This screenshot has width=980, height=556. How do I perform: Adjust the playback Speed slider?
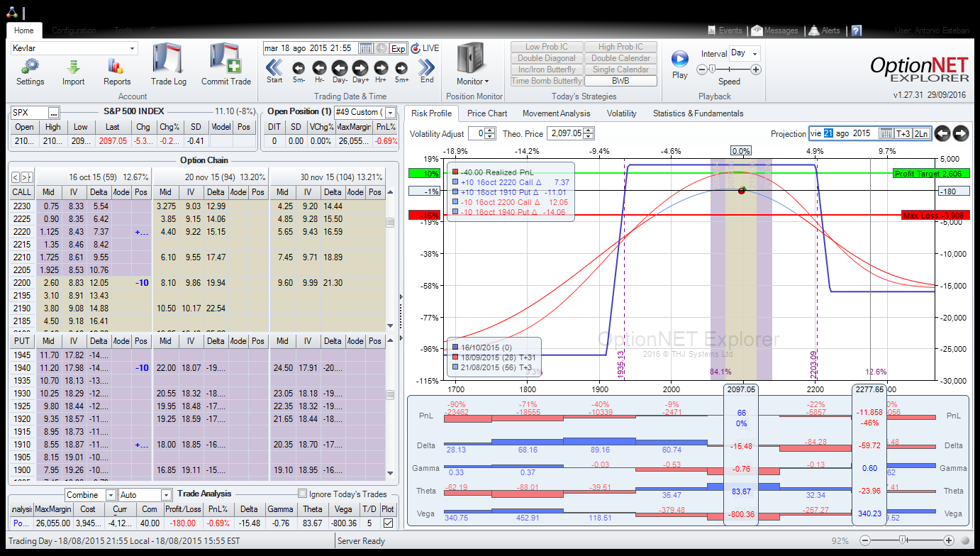[x=711, y=69]
